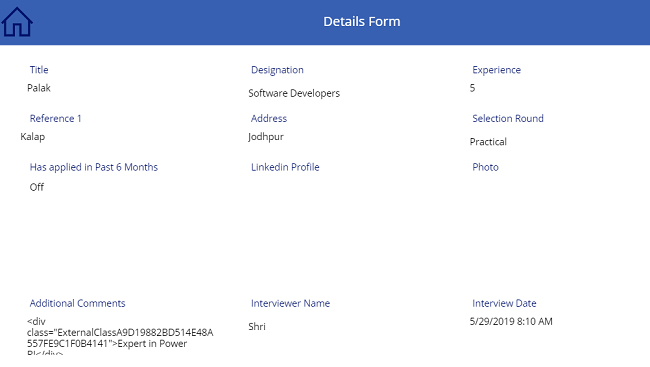Viewport: 650px width, 367px height.
Task: Select the Designation value Software Developers
Action: point(294,93)
